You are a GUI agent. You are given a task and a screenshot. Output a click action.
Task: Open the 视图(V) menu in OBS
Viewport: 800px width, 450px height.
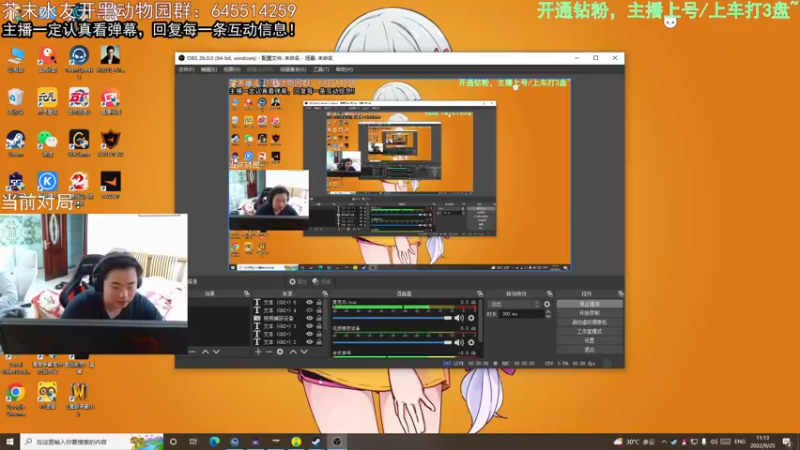point(231,69)
